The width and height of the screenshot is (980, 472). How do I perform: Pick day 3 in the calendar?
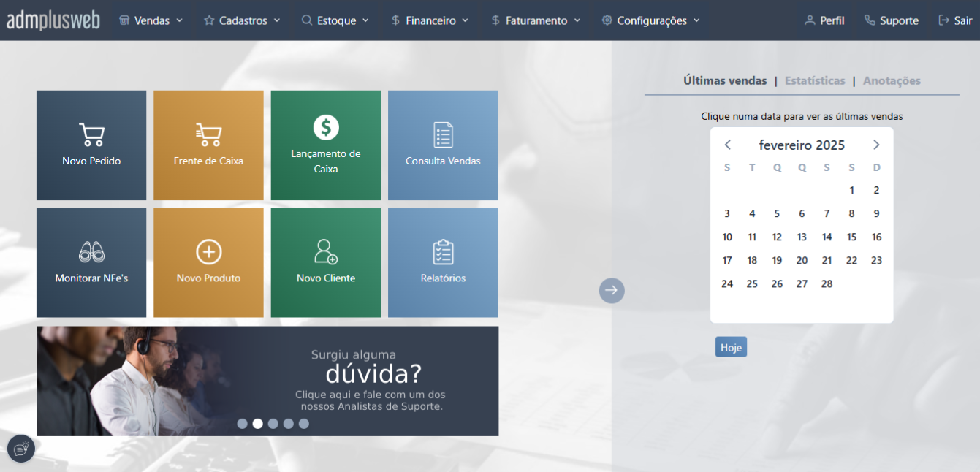coord(727,213)
